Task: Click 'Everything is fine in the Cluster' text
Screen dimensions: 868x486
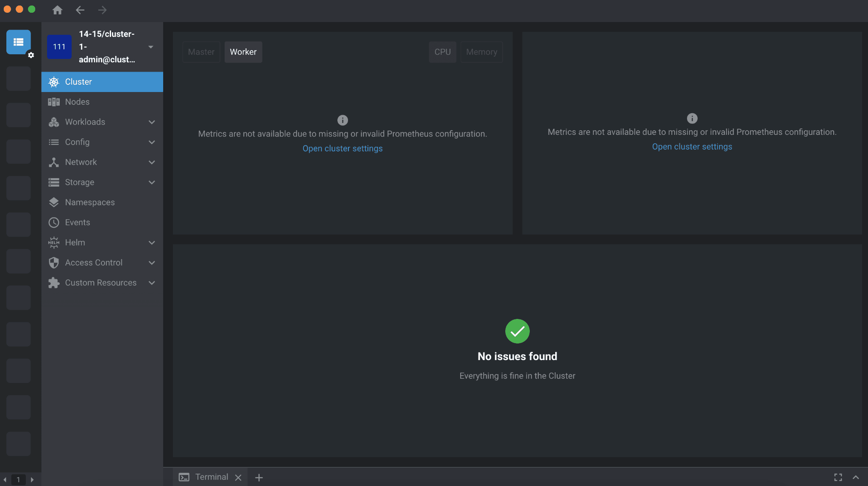Action: pyautogui.click(x=517, y=376)
